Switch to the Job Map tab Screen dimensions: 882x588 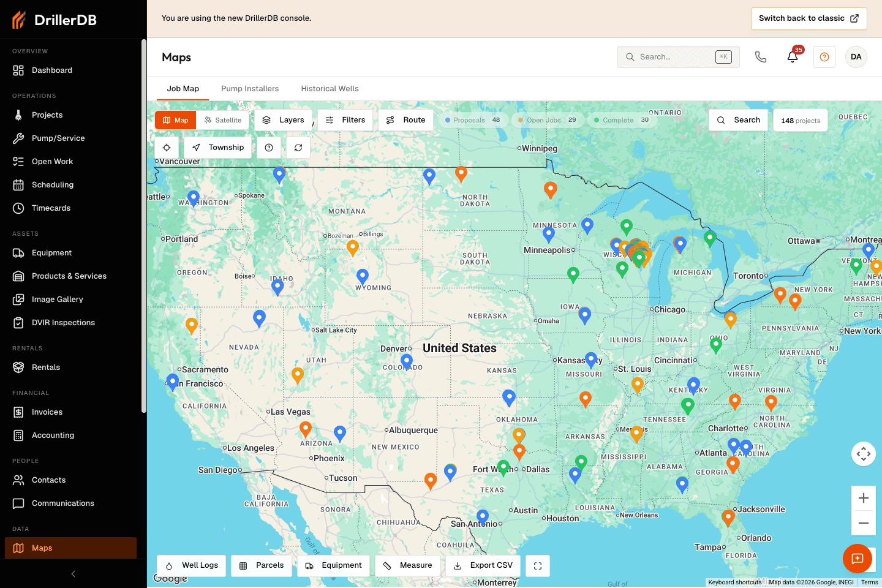tap(183, 89)
